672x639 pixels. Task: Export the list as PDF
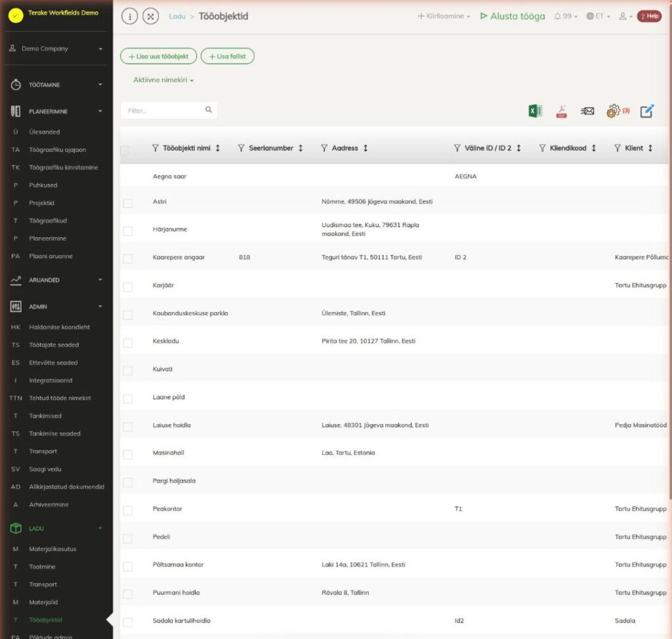(x=562, y=111)
